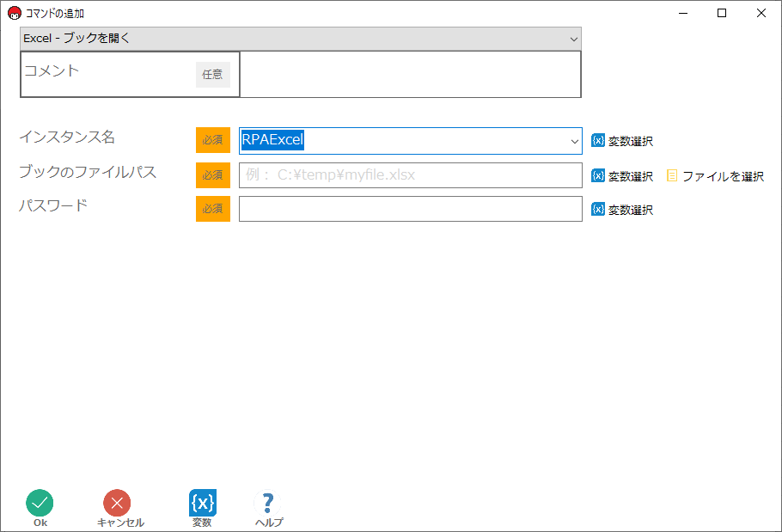782x532 pixels.
Task: Open the 変数 variables icon at bottom
Action: tap(203, 503)
